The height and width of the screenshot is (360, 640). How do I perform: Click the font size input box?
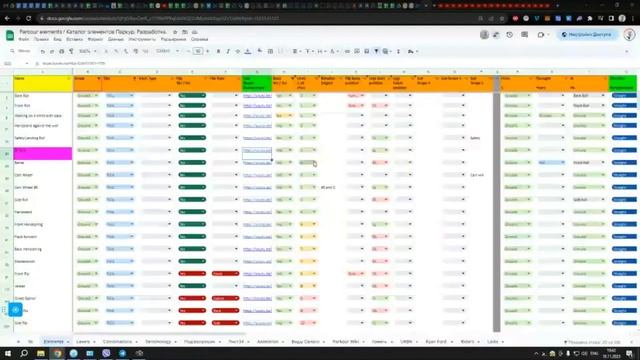(198, 51)
